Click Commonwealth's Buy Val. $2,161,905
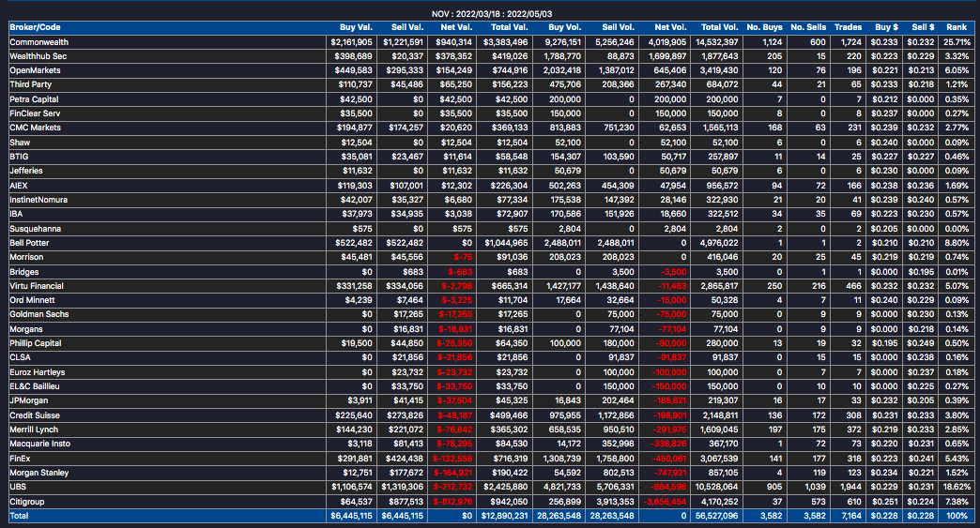 351,42
